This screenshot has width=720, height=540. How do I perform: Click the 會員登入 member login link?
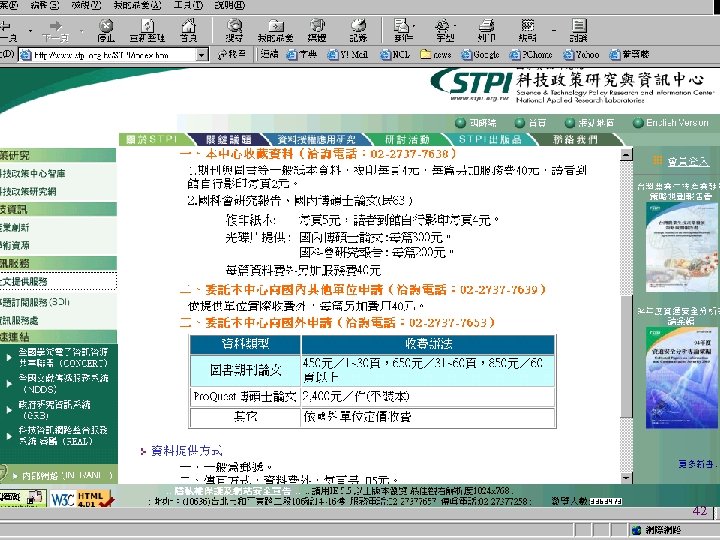(x=688, y=161)
